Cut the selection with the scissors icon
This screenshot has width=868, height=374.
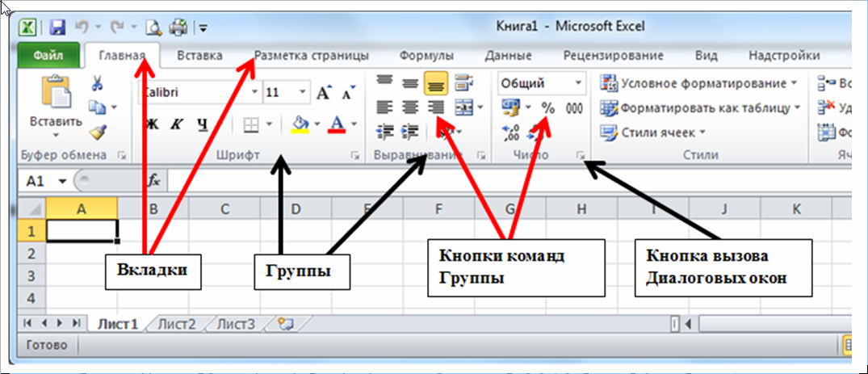click(97, 84)
